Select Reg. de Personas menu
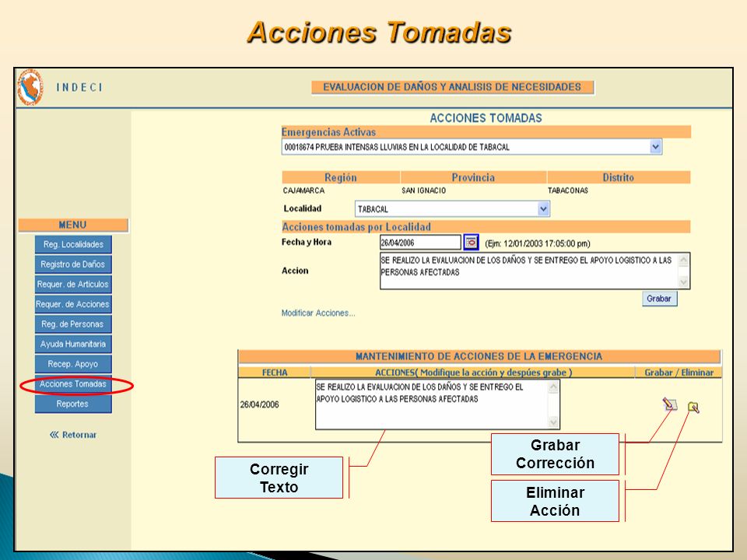This screenshot has height=560, width=747. point(73,324)
